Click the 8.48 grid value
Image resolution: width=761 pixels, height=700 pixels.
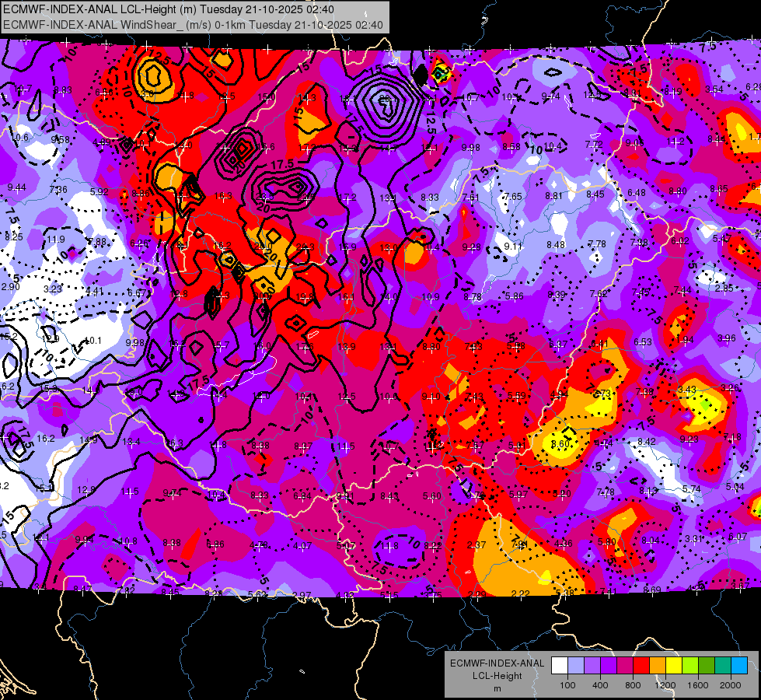click(x=556, y=244)
